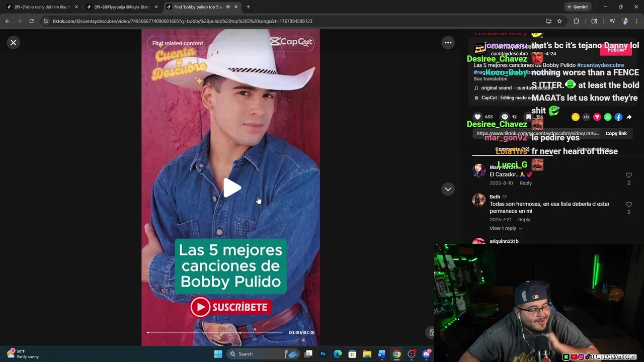Open Microsoft Store from the taskbar
This screenshot has width=644, height=362.
352,354
